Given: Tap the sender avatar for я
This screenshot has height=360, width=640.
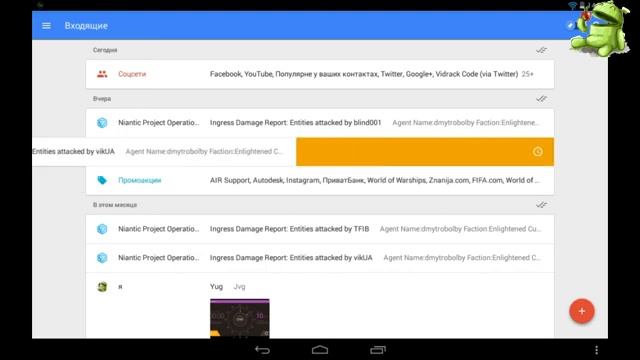Looking at the screenshot, I should tap(102, 287).
